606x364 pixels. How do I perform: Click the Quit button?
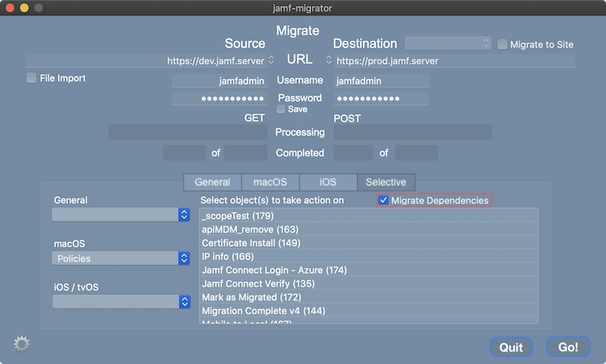[x=511, y=347]
